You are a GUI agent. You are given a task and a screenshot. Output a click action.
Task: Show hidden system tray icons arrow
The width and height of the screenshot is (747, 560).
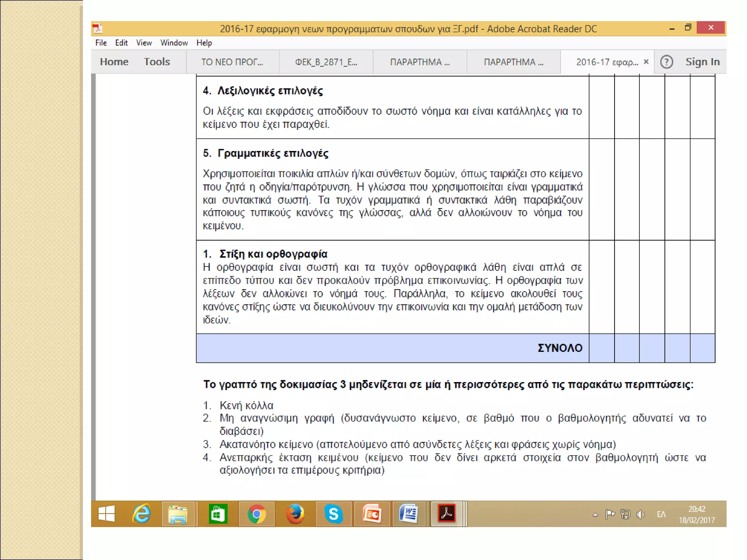click(595, 515)
